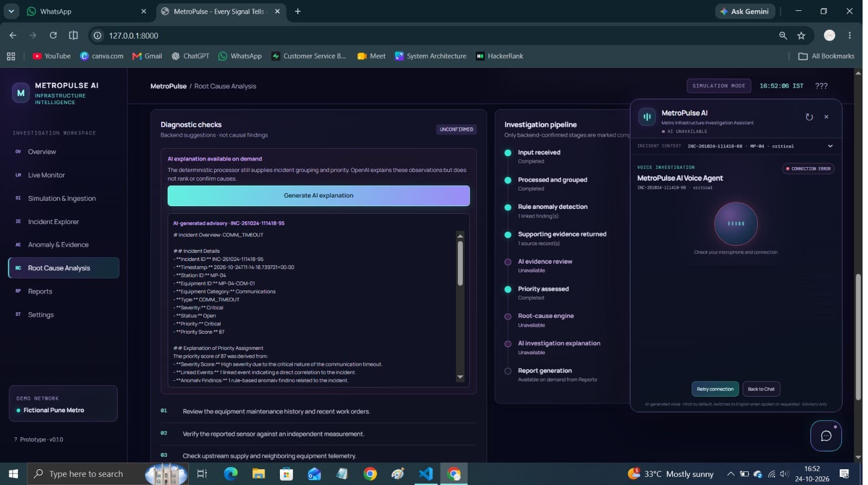The width and height of the screenshot is (868, 485).
Task: Open a new browser tab
Action: [297, 11]
